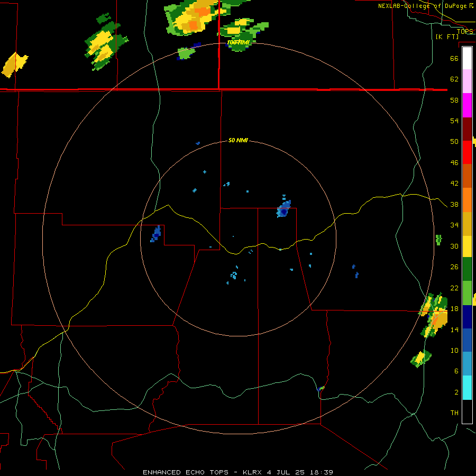Click the 38 legend value
The height and width of the screenshot is (476, 476).
(454, 205)
